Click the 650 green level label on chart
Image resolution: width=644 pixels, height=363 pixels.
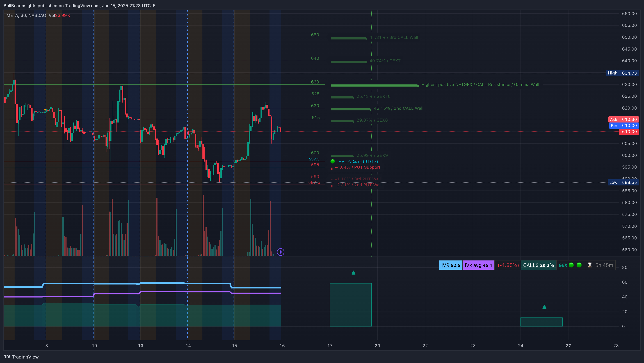point(315,35)
